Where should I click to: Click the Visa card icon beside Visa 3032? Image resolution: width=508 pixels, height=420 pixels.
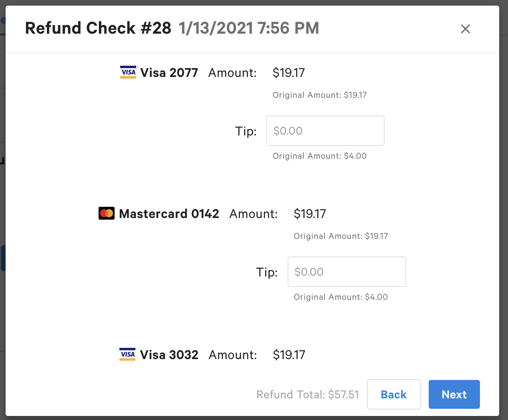[127, 354]
